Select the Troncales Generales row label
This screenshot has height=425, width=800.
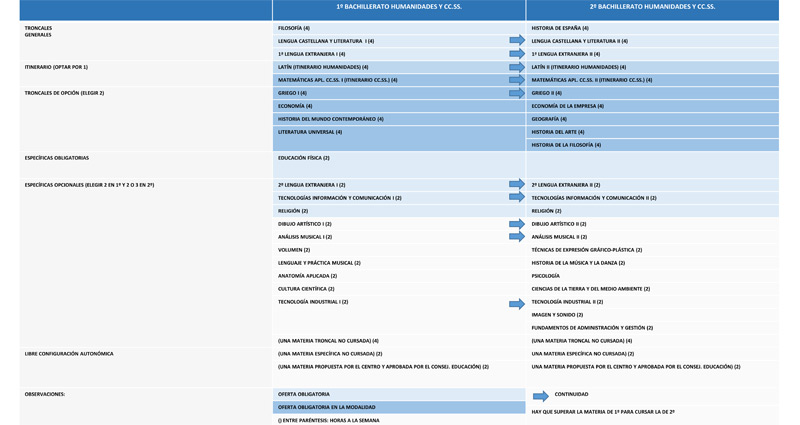[38, 31]
